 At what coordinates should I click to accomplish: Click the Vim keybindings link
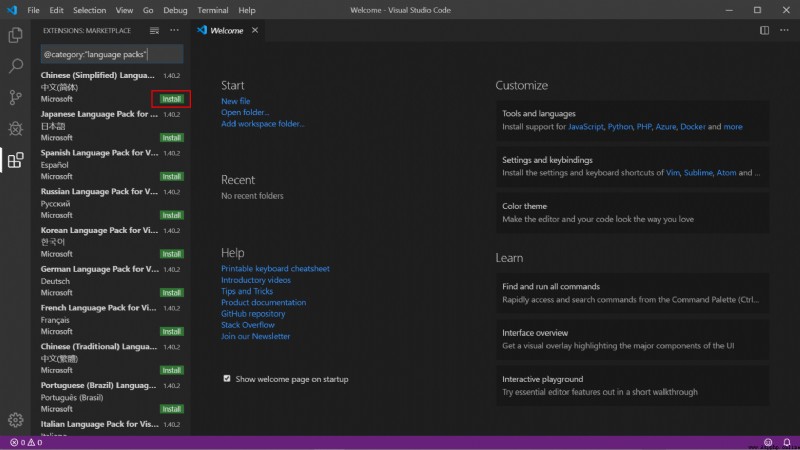673,172
